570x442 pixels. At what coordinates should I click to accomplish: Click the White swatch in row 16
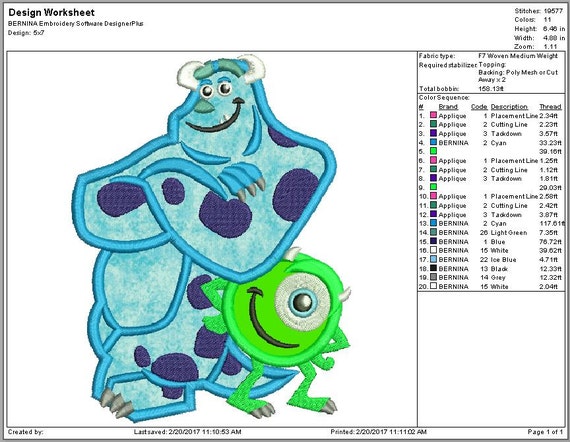(433, 250)
